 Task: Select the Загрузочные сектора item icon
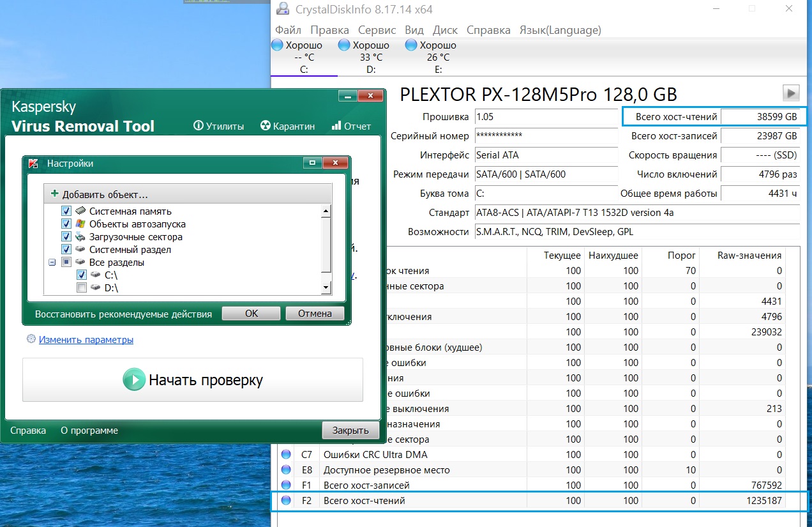point(80,236)
